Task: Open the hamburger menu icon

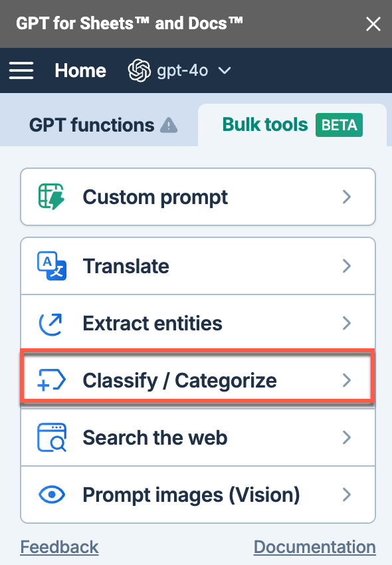Action: (x=21, y=70)
